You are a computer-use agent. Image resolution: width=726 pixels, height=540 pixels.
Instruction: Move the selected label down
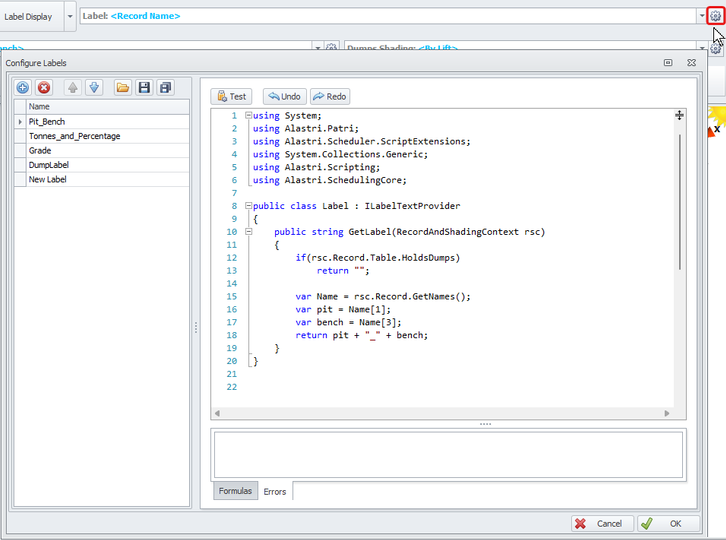(x=94, y=88)
